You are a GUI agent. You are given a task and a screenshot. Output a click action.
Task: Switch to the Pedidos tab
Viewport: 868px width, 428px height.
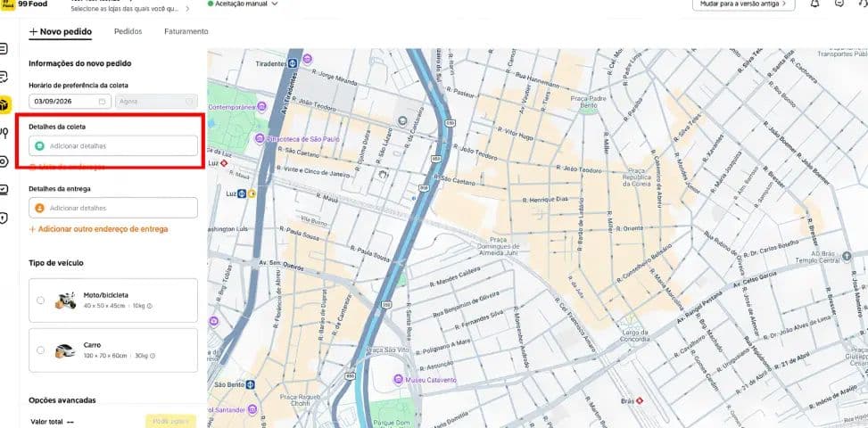[x=128, y=31]
